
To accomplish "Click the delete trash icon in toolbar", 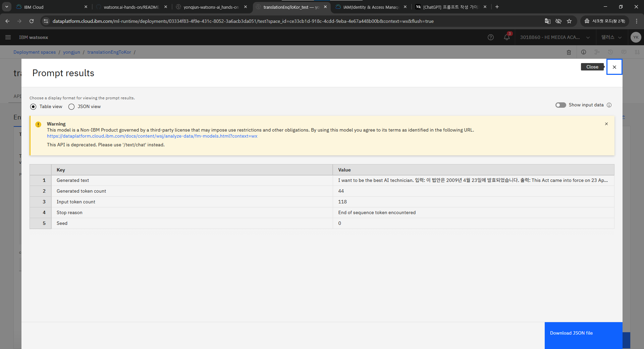I will click(569, 52).
